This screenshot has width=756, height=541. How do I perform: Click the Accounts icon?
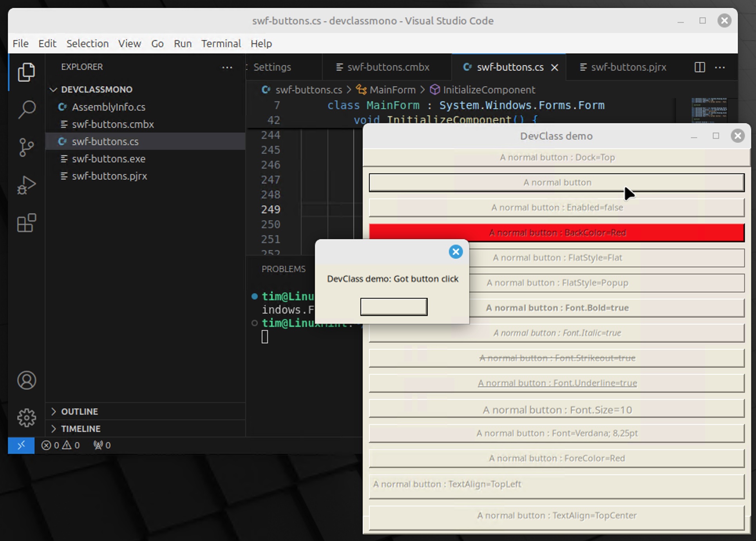pos(26,380)
